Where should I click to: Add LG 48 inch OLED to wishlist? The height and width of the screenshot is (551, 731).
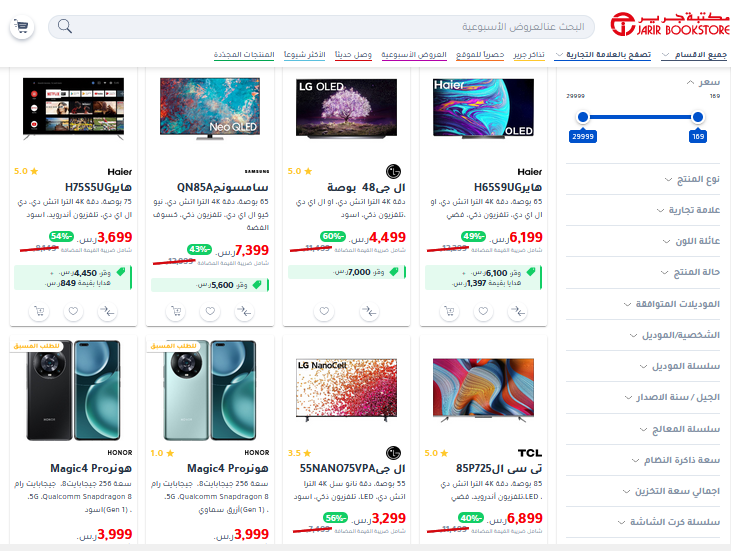324,311
